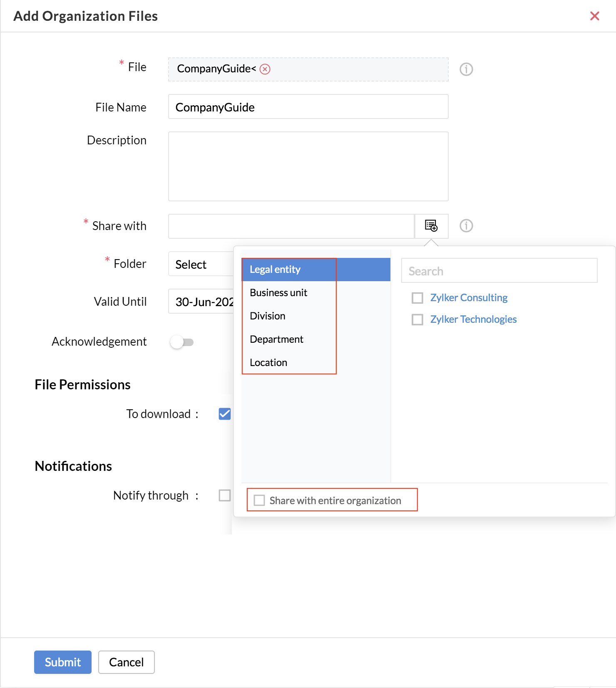This screenshot has height=688, width=616.
Task: Uncheck the To download permission checkbox
Action: pos(225,414)
